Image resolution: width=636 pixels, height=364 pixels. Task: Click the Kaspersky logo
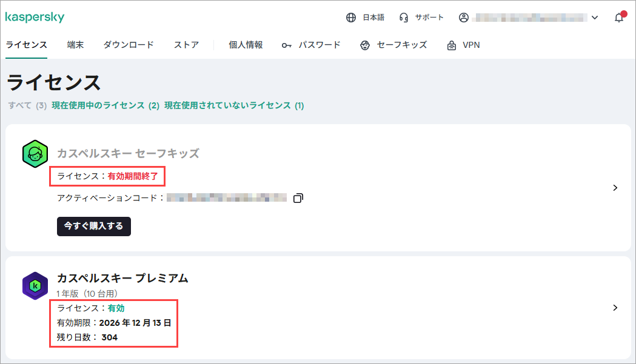35,18
